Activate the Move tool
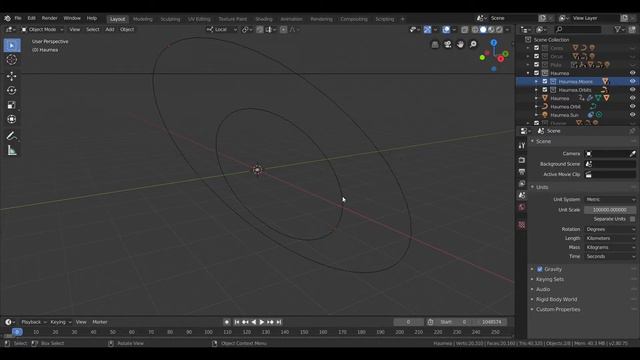The width and height of the screenshot is (640, 360). point(12,76)
